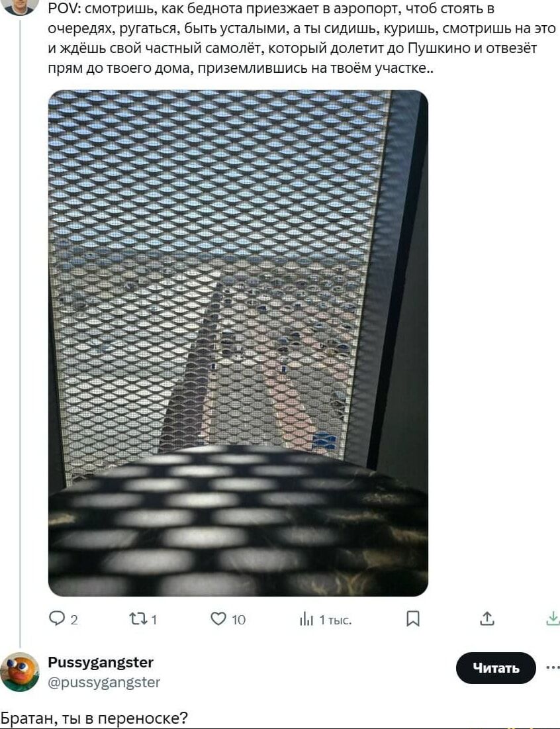Click the reply text "Братан, ты в переноске?"
Screen dimensions: 560x729
point(94,718)
